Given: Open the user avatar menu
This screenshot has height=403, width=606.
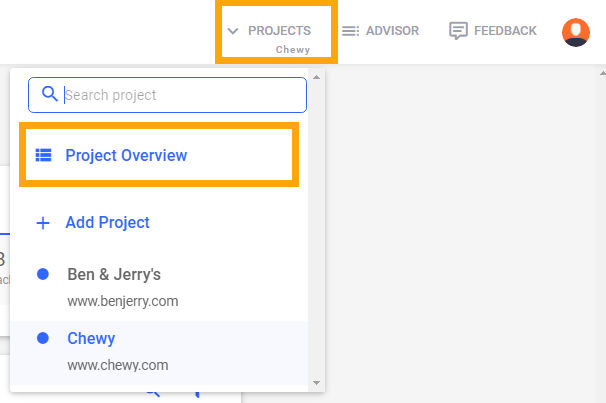Looking at the screenshot, I should pyautogui.click(x=575, y=32).
